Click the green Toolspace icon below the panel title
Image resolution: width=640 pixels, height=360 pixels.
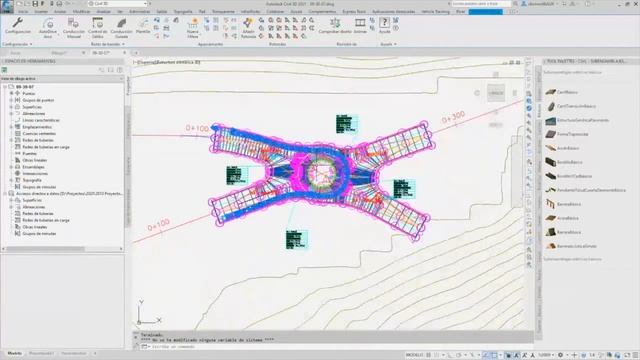coord(4,70)
